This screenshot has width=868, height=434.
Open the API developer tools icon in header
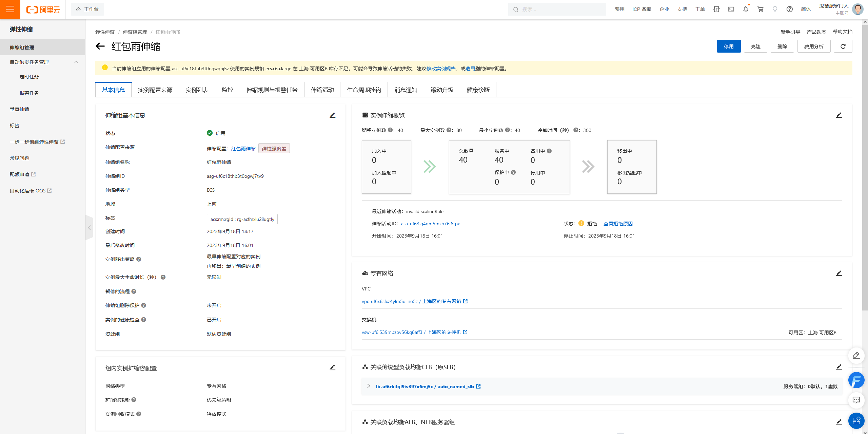(x=716, y=9)
